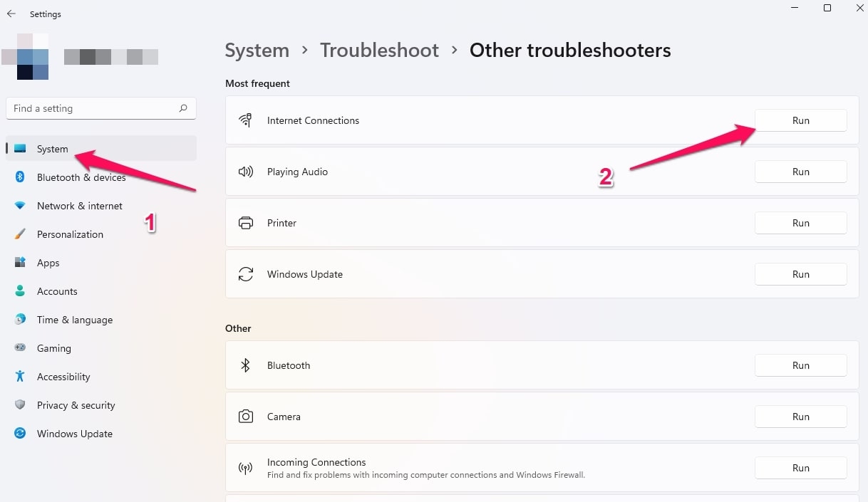Click the search magnifier in Find a setting

pos(183,108)
